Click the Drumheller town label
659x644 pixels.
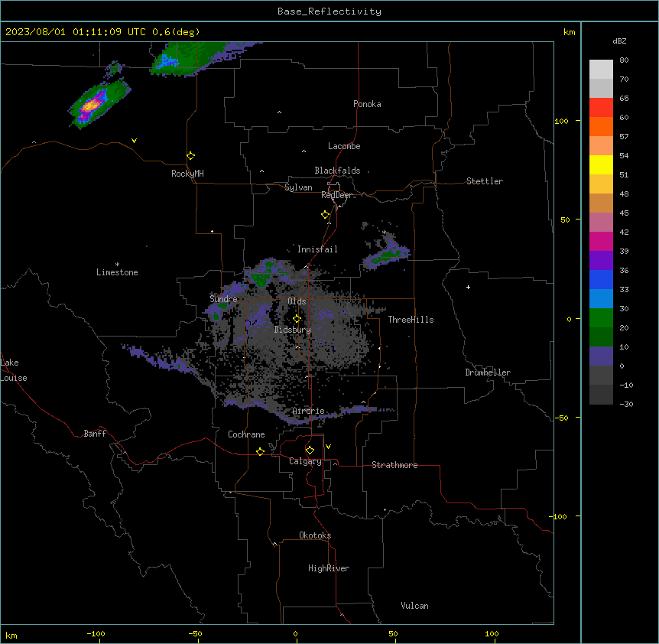pyautogui.click(x=488, y=372)
